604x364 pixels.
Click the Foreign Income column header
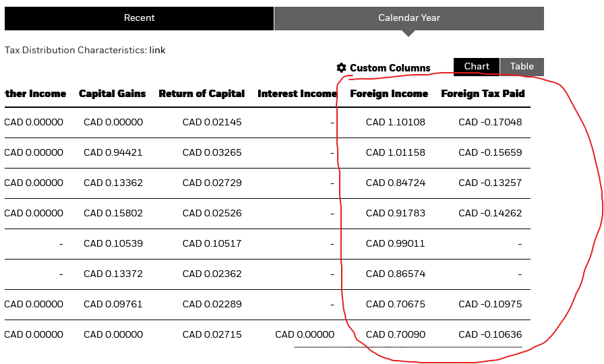coord(389,94)
